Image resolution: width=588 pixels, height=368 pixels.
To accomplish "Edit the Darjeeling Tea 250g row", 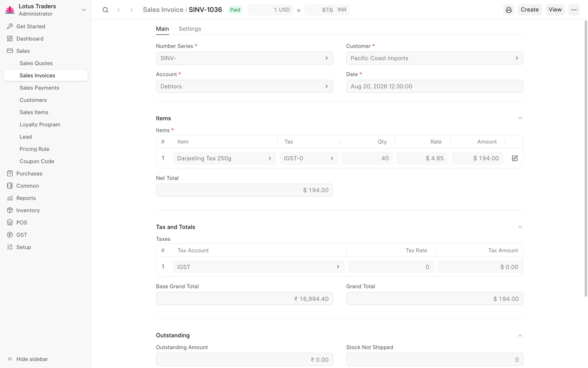I will (515, 158).
